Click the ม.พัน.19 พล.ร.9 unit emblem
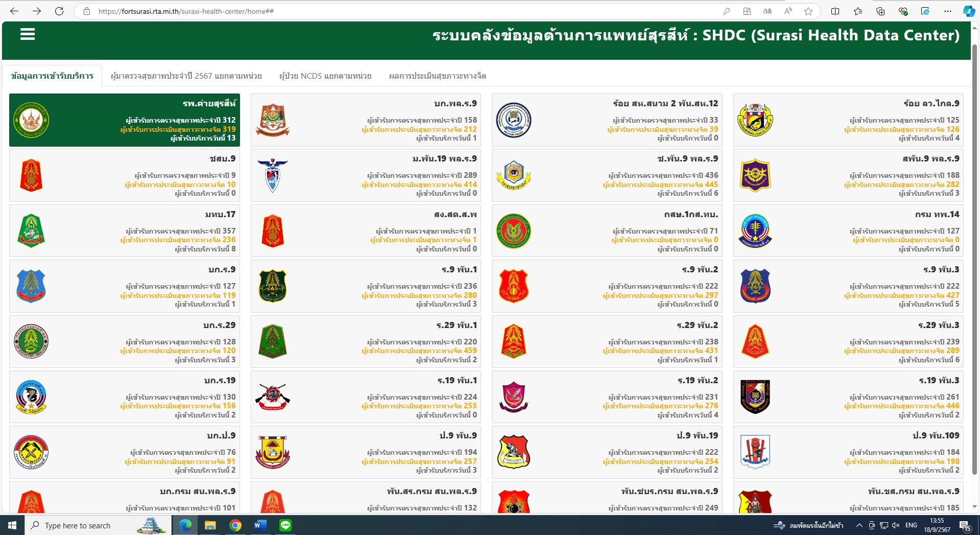The height and width of the screenshot is (535, 980). (273, 175)
